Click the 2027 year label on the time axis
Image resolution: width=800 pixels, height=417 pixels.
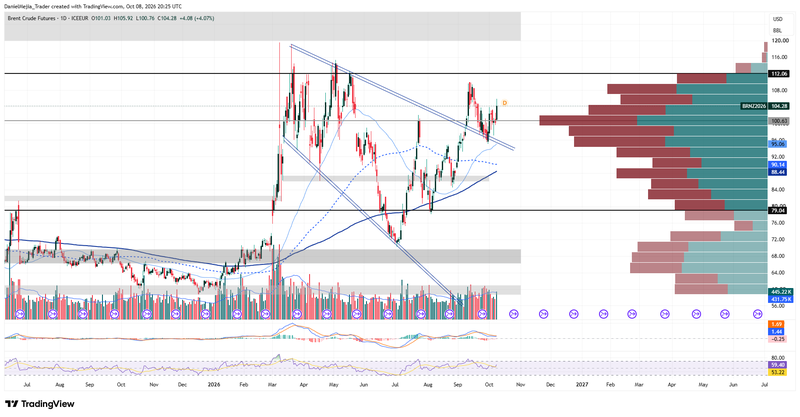pos(582,384)
